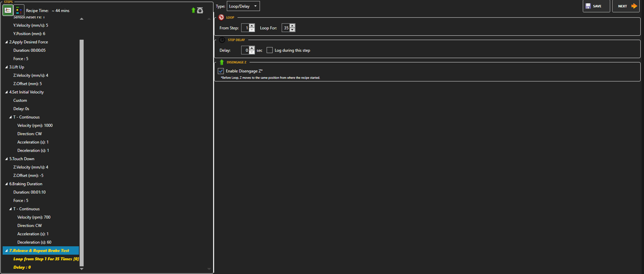Viewport: 644px width, 274px height.
Task: Increase the From Step value
Action: [252, 26]
